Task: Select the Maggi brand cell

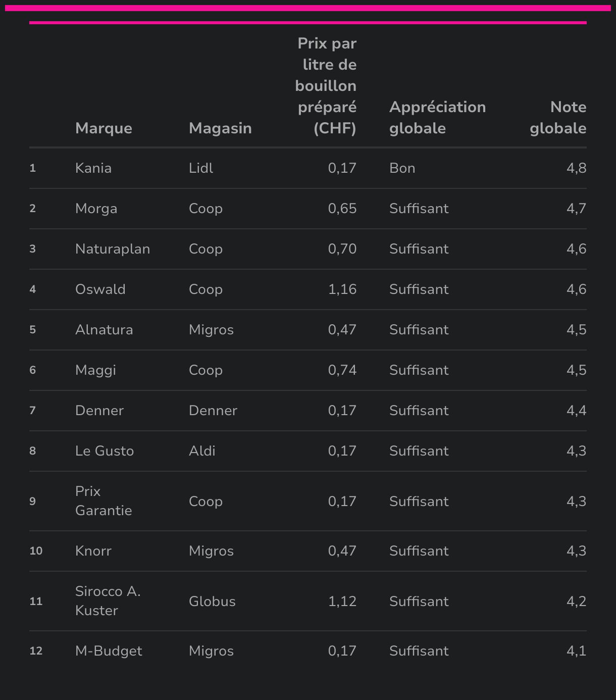Action: point(95,370)
